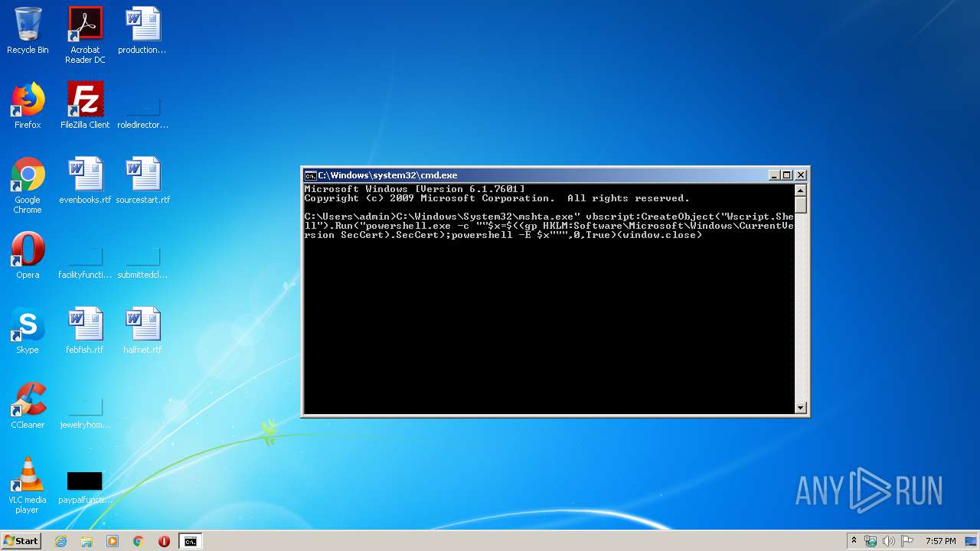Click cmd scrollbar up arrow

(x=801, y=191)
